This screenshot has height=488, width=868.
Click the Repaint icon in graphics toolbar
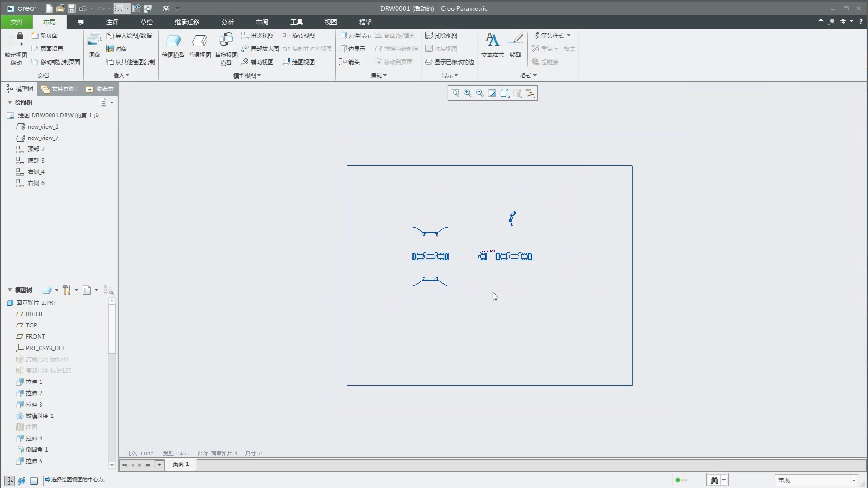pos(492,93)
